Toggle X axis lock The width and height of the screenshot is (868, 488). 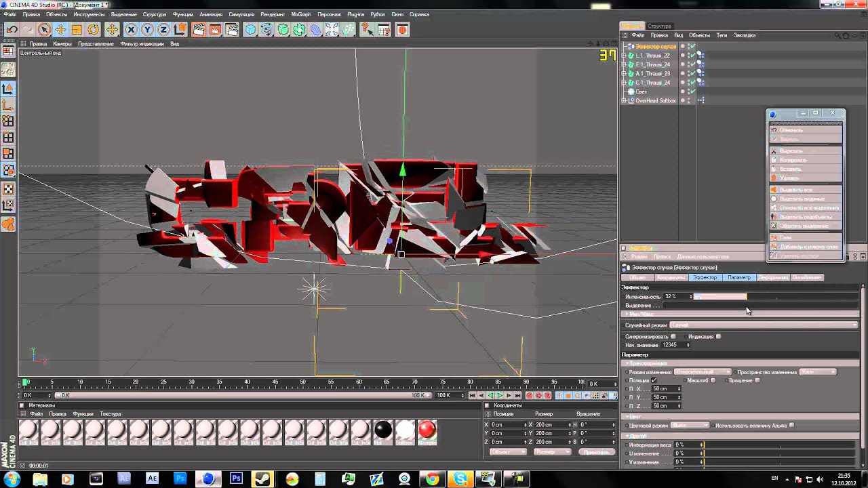pyautogui.click(x=131, y=30)
